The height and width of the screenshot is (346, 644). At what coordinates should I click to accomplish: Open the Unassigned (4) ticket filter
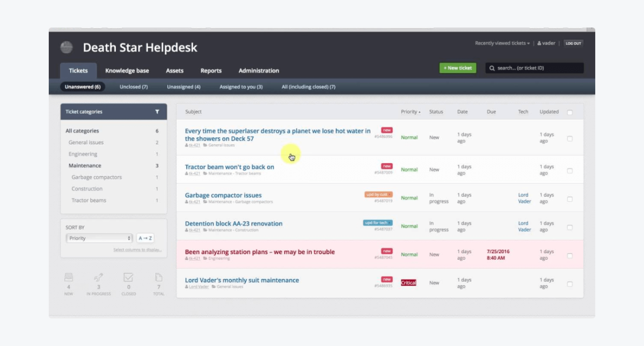coord(184,87)
